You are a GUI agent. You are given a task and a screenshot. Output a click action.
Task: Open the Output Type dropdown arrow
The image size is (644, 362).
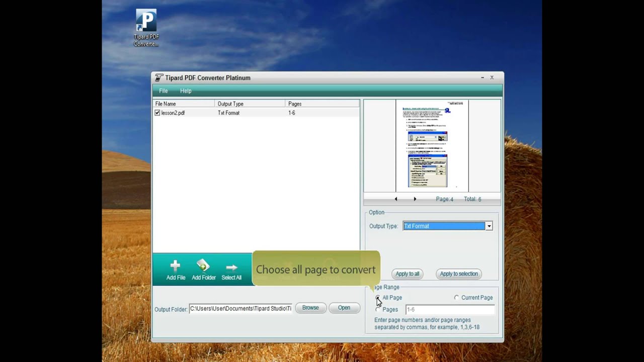489,226
